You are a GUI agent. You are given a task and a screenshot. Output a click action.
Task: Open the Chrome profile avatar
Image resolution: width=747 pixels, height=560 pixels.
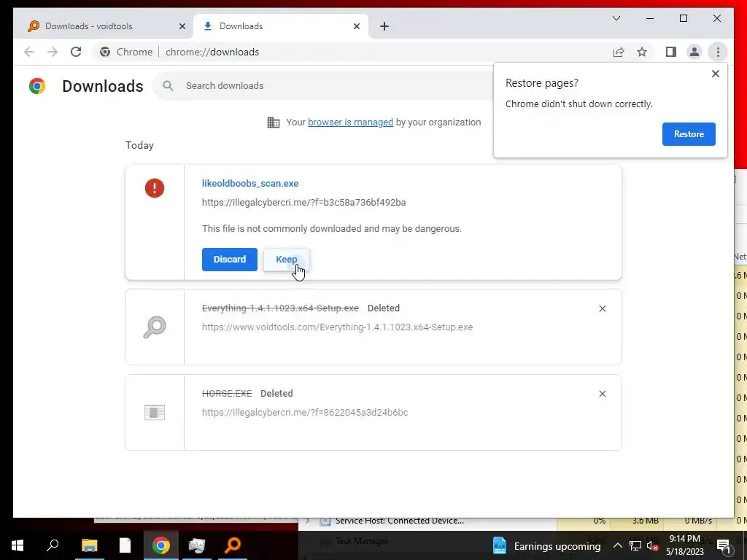(x=694, y=52)
